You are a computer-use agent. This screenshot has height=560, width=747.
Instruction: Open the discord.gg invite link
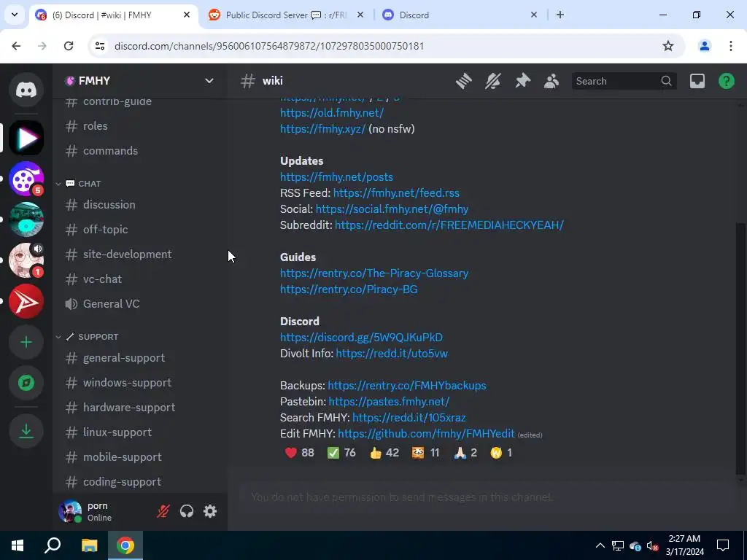tap(361, 337)
